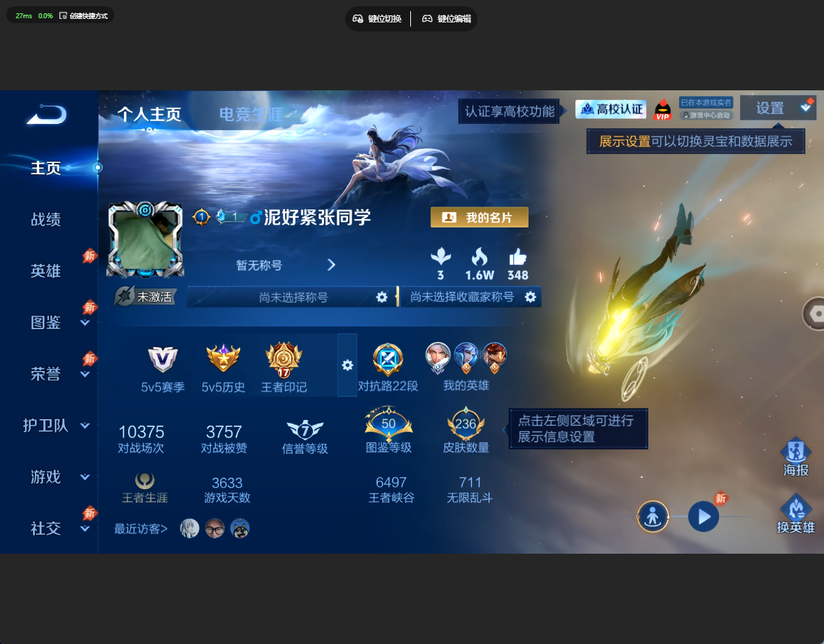The image size is (824, 644).
Task: Click the flame popularity icon 1.6W
Action: (x=480, y=263)
